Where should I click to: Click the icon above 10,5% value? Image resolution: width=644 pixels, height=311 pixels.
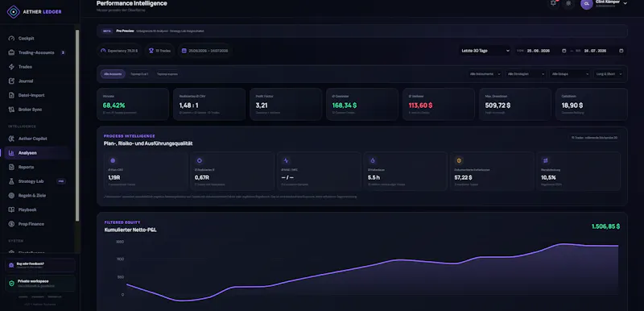[x=546, y=160]
